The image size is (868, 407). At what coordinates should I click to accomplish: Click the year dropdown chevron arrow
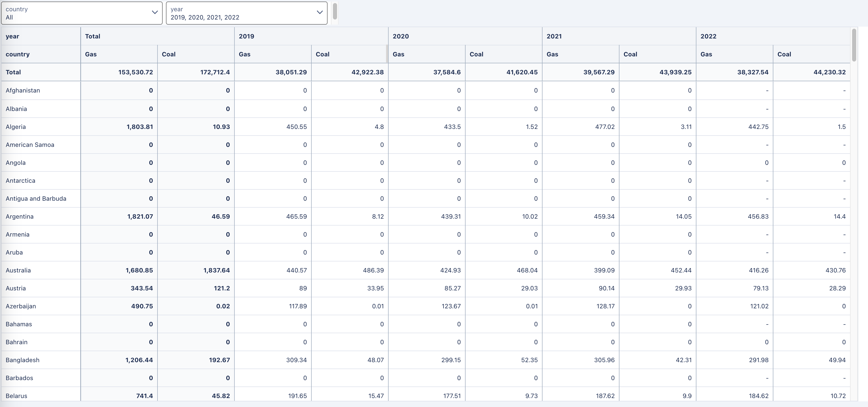pyautogui.click(x=319, y=13)
